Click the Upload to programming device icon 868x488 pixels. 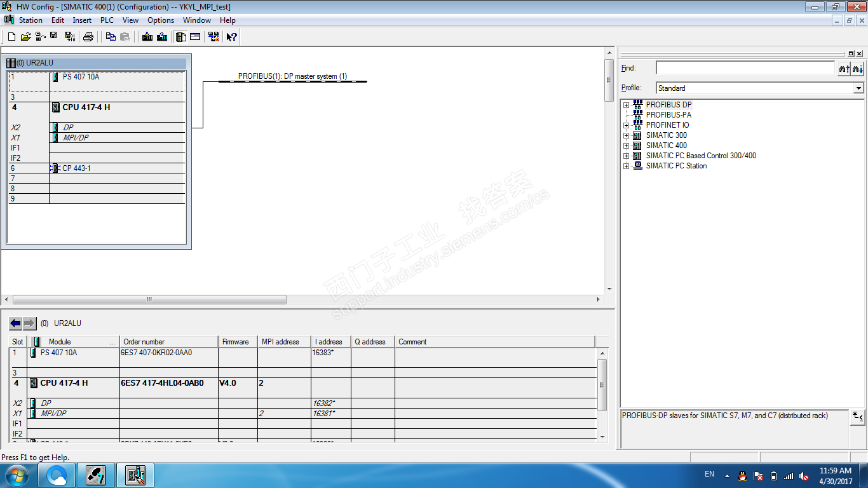[x=162, y=37]
